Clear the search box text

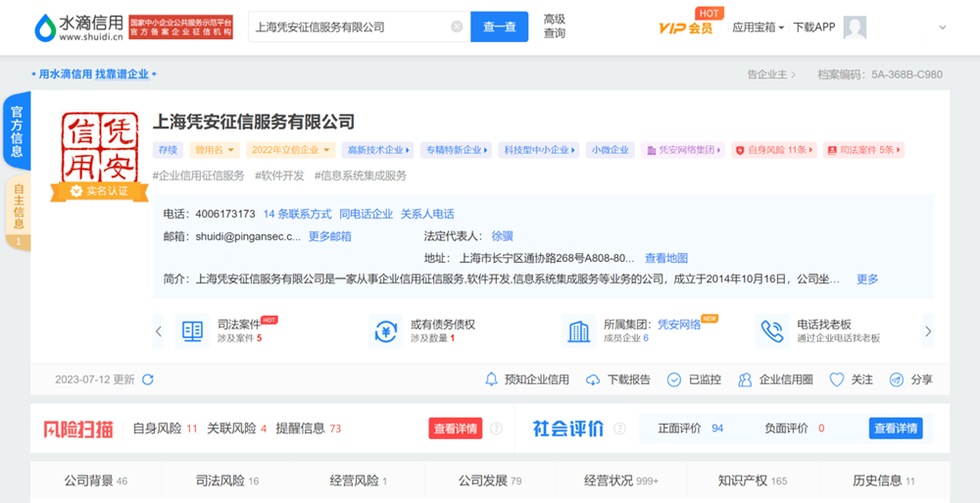[457, 26]
